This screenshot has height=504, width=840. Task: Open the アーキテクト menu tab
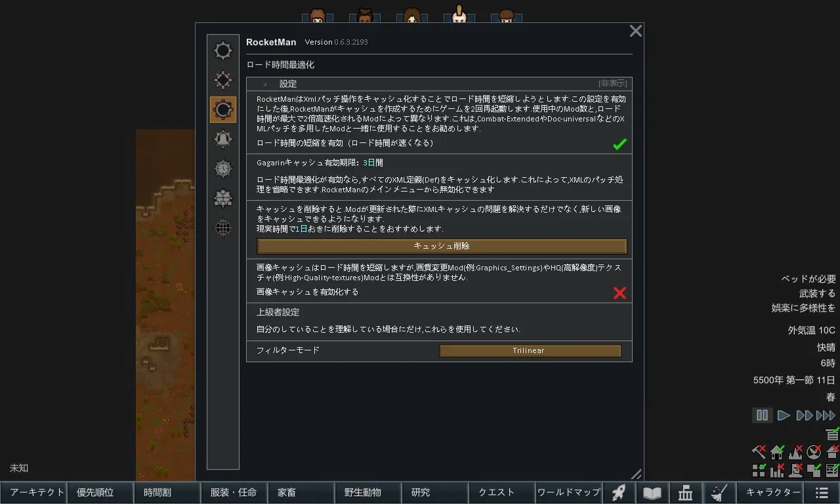coord(33,493)
